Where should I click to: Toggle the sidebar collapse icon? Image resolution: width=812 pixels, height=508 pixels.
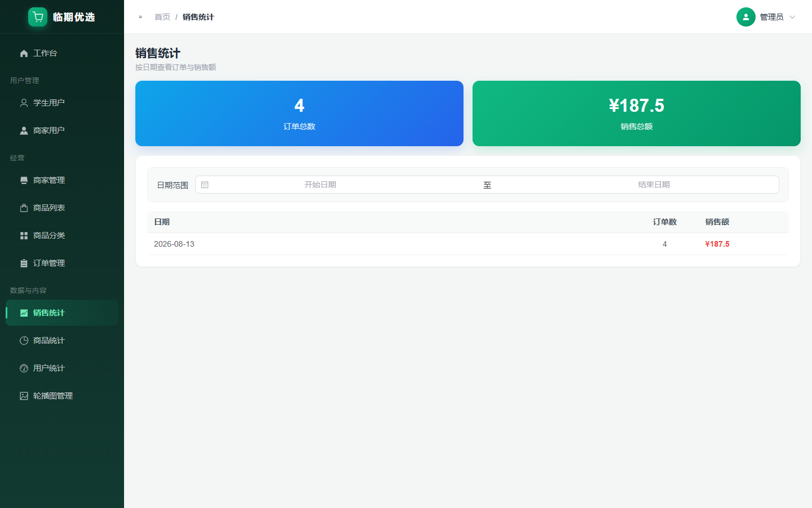coord(140,17)
